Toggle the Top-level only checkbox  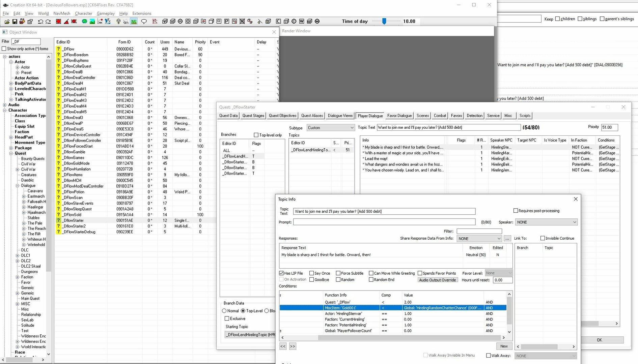pos(256,135)
